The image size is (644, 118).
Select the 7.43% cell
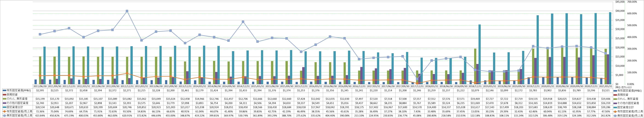tap(417, 112)
